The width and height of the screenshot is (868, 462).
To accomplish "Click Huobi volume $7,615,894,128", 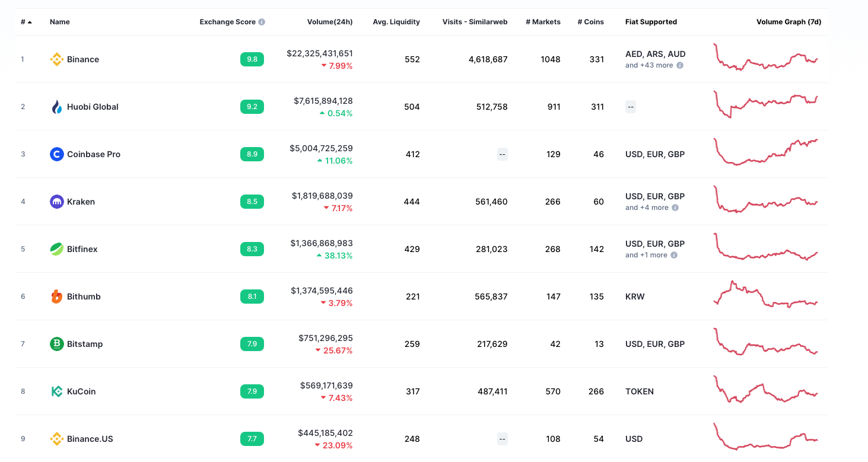I will click(x=323, y=101).
